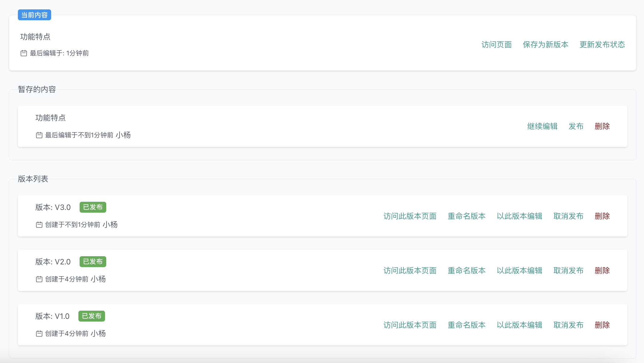The height and width of the screenshot is (363, 644).
Task: Delete the saved draft content
Action: [602, 126]
